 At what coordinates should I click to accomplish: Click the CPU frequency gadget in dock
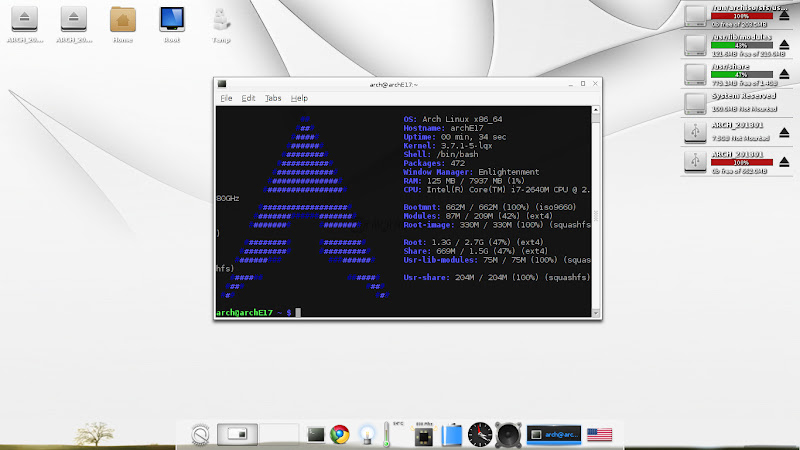pyautogui.click(x=423, y=434)
